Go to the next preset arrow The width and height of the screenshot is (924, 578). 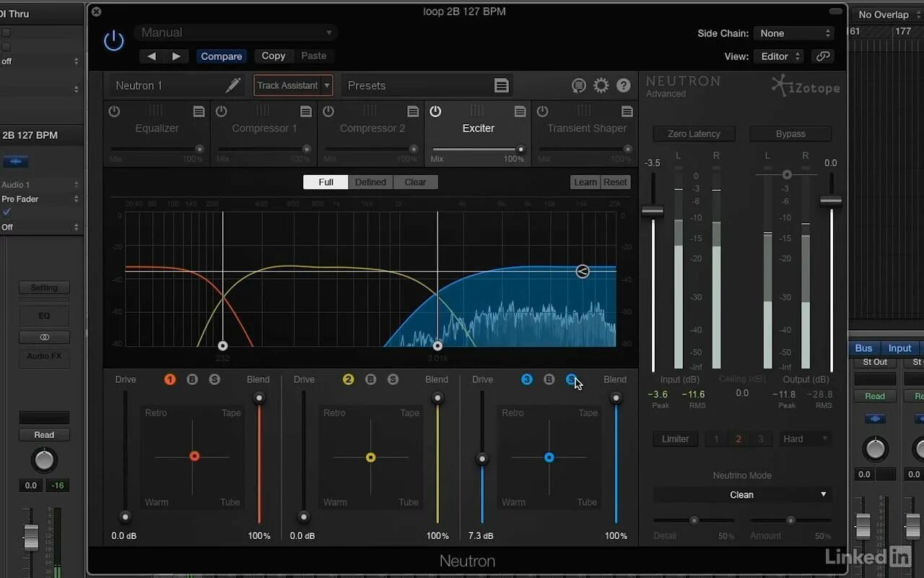[176, 56]
